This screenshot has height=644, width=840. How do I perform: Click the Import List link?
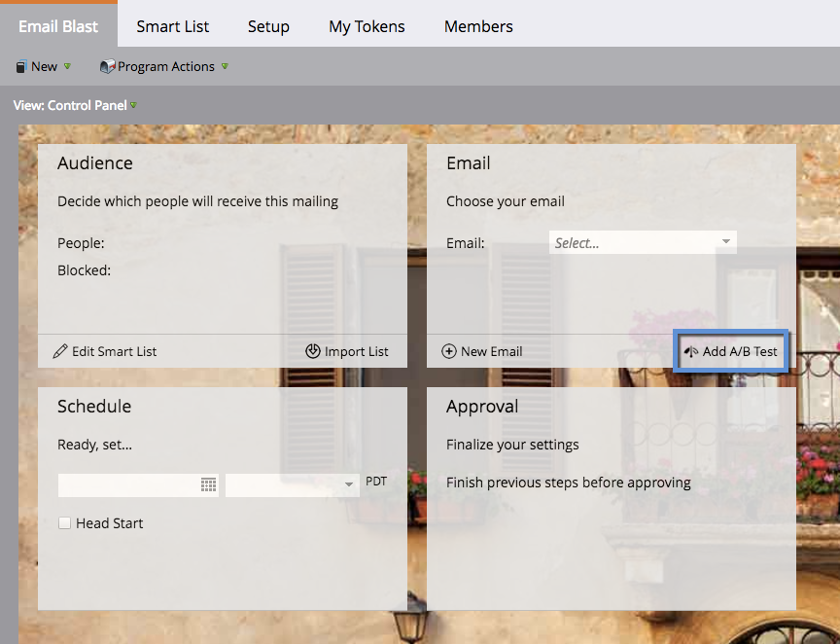tap(356, 351)
